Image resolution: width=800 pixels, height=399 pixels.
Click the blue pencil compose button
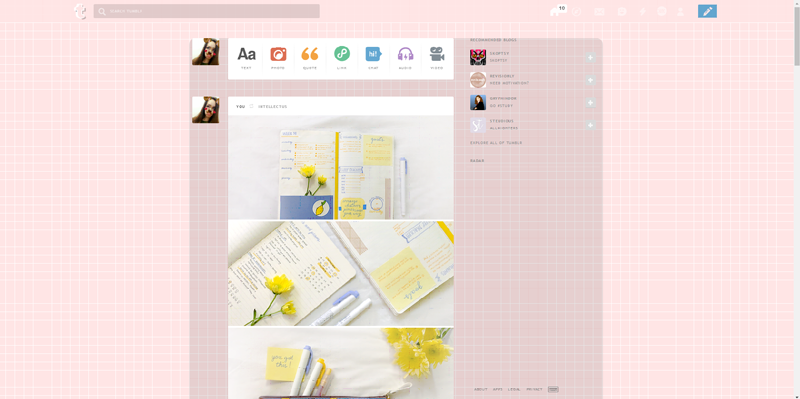(707, 11)
